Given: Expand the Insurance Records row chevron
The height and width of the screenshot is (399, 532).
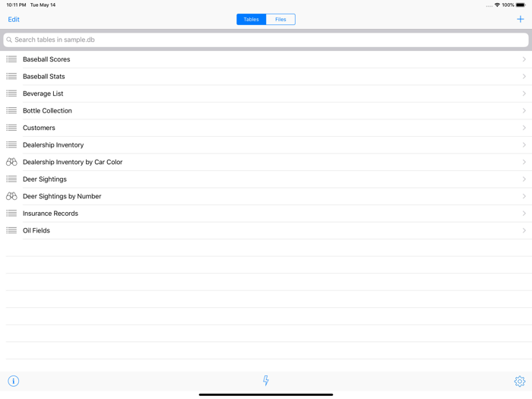Looking at the screenshot, I should (x=524, y=214).
